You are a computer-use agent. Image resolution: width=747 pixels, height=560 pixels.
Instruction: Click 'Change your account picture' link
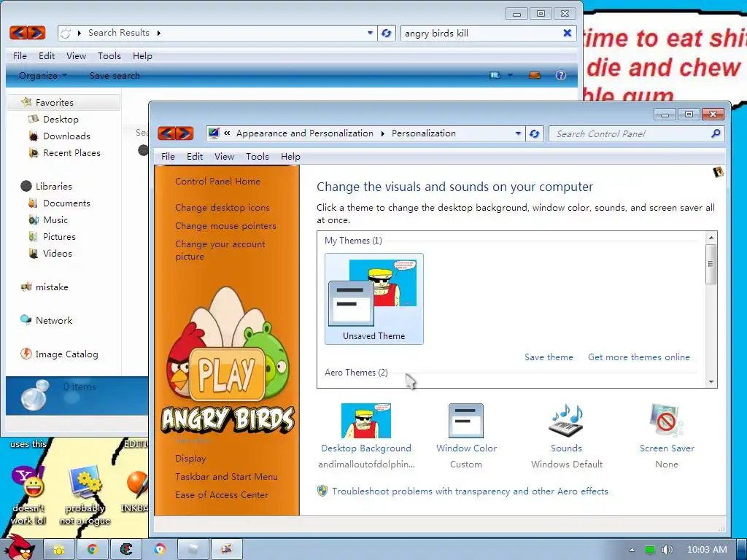[x=220, y=250]
